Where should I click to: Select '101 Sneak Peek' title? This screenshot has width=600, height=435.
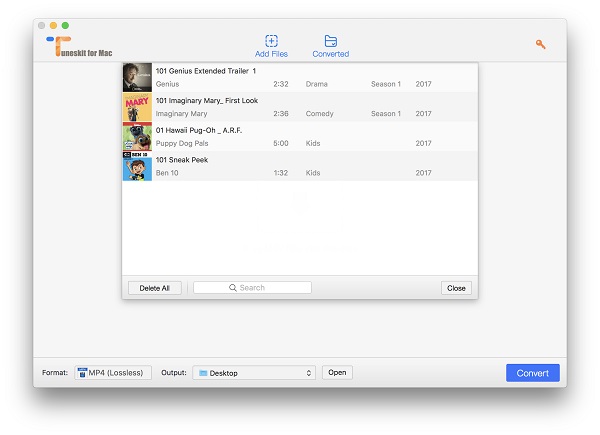182,160
